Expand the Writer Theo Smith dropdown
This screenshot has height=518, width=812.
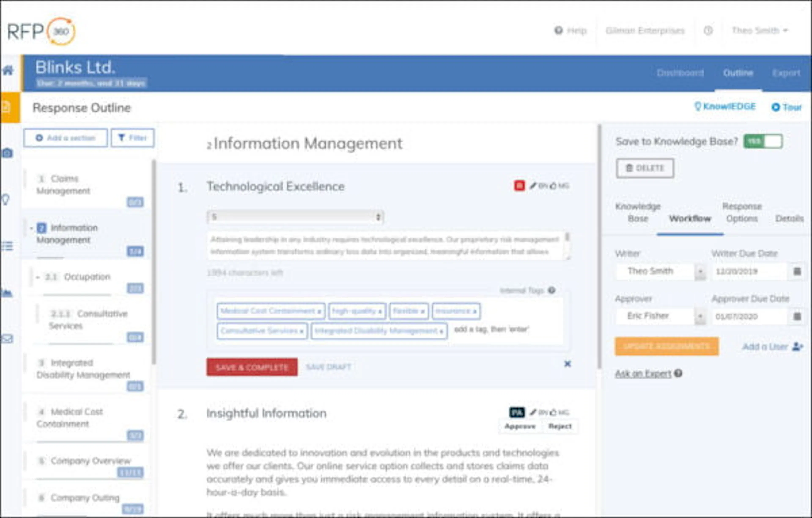[700, 272]
